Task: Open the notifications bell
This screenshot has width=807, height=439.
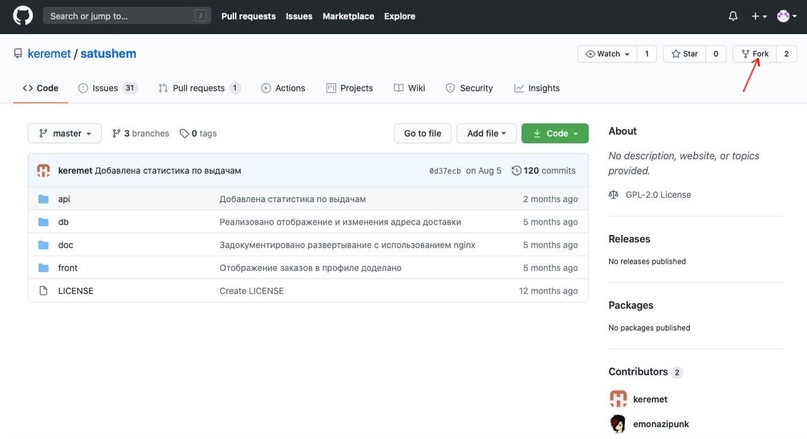Action: pos(733,16)
